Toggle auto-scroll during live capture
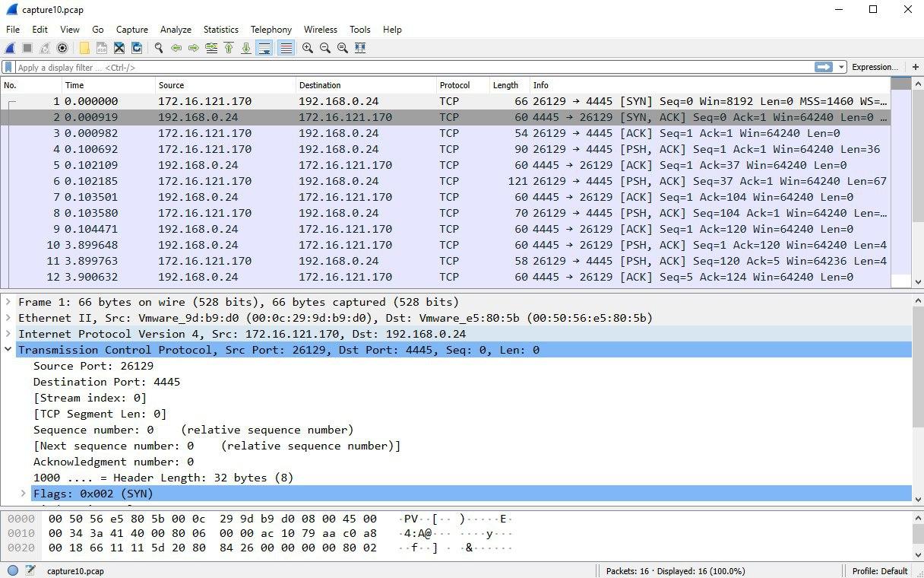This screenshot has height=578, width=924. tap(264, 48)
